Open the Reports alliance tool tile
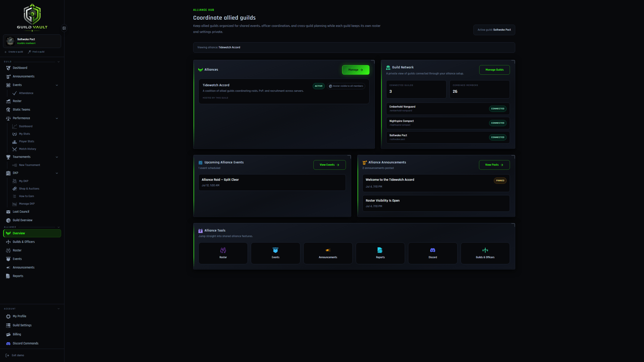Viewport: 644px width, 362px height. coord(380,253)
